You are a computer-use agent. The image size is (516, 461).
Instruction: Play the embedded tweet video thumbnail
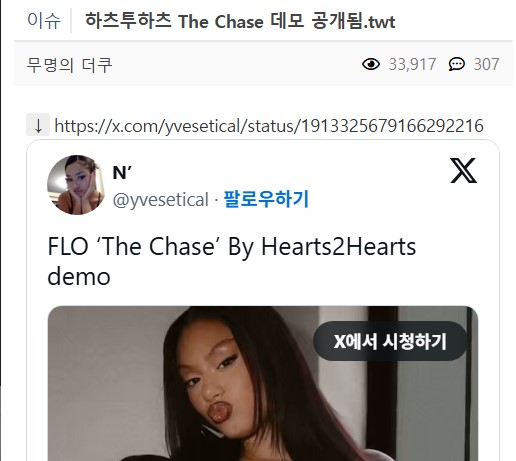tap(263, 383)
